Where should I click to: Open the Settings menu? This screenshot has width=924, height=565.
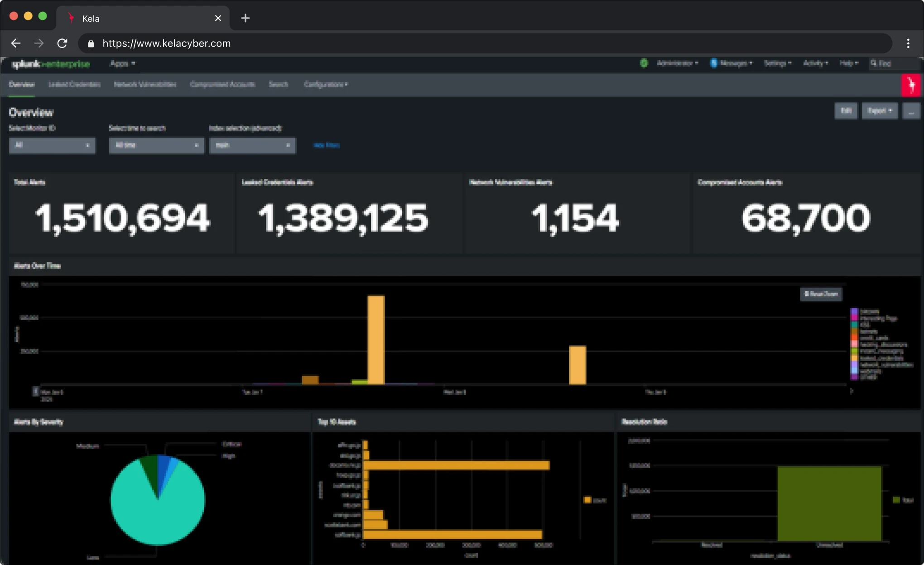tap(778, 63)
